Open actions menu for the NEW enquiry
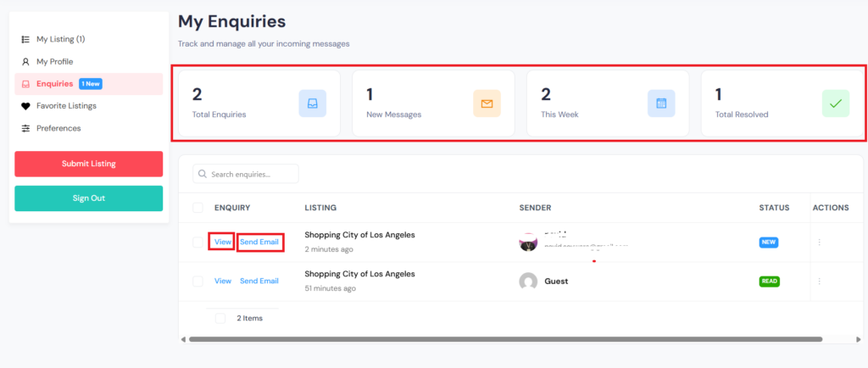The height and width of the screenshot is (368, 868). pyautogui.click(x=819, y=243)
